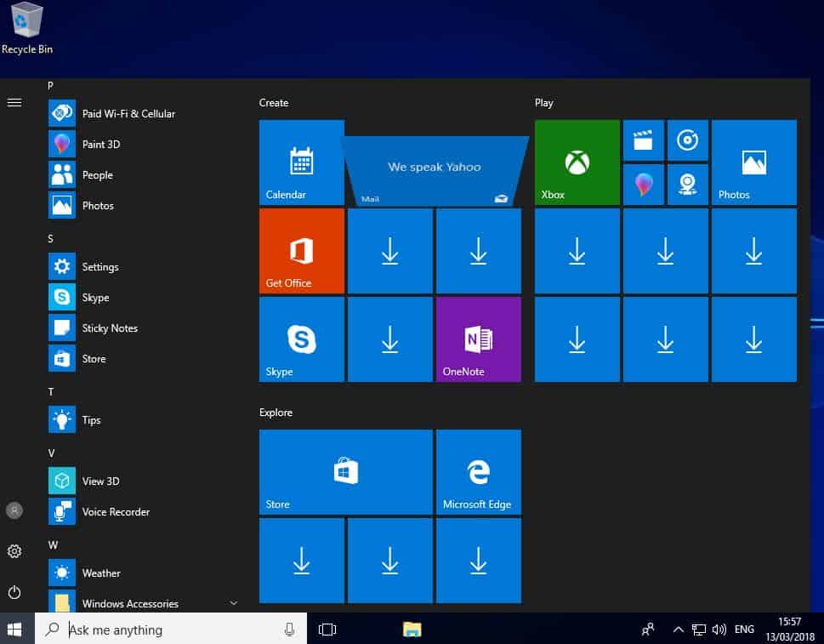Click the Windows Start button

pyautogui.click(x=14, y=630)
